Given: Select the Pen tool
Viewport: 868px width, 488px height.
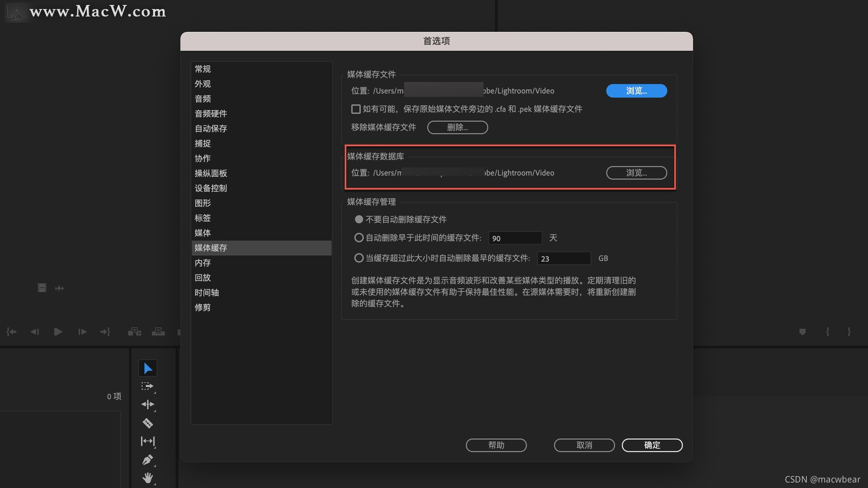Looking at the screenshot, I should click(147, 460).
